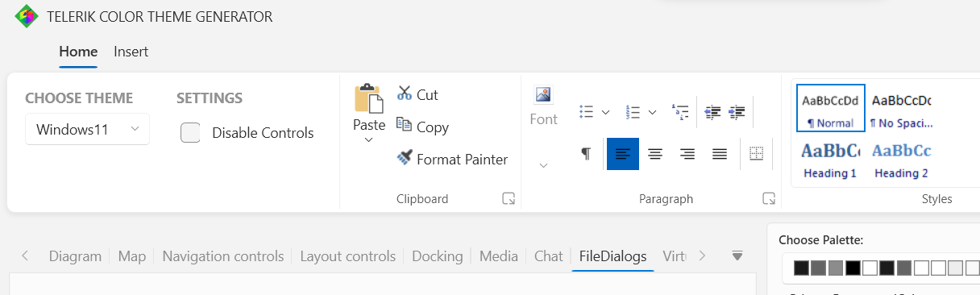Toggle the active align-left button
Screen dimensions: 980x295
(623, 154)
